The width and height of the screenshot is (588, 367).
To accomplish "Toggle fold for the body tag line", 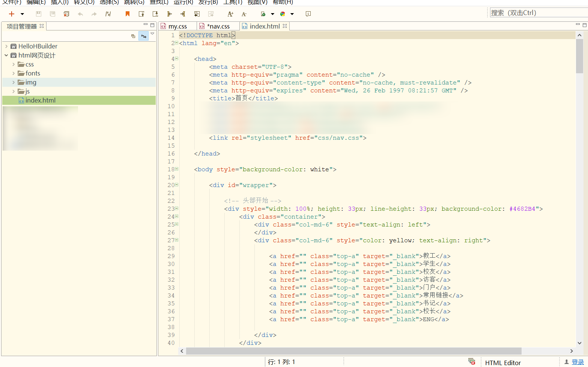I will [177, 169].
